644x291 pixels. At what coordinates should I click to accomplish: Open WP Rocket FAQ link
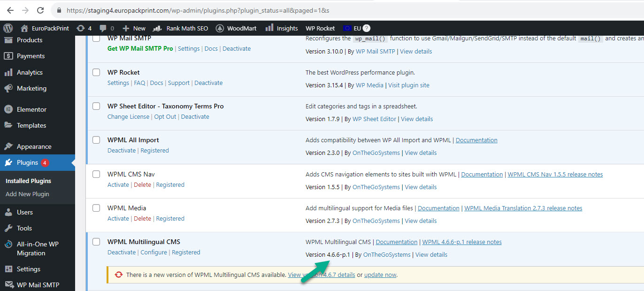click(139, 83)
